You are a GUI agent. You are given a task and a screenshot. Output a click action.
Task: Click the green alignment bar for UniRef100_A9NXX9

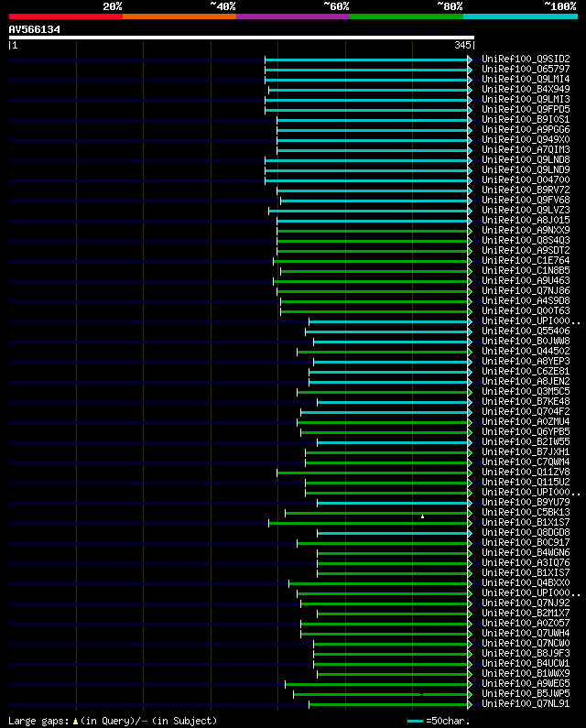(373, 231)
